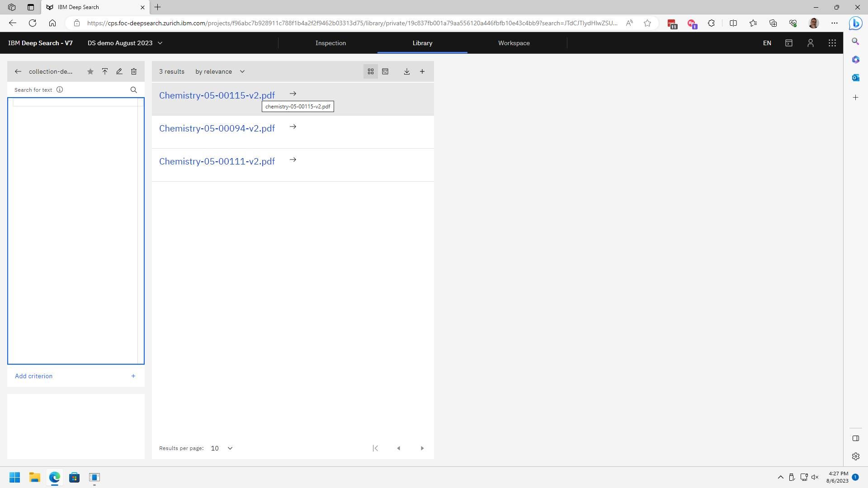This screenshot has width=868, height=488.
Task: Go back in browser history
Action: (x=13, y=23)
